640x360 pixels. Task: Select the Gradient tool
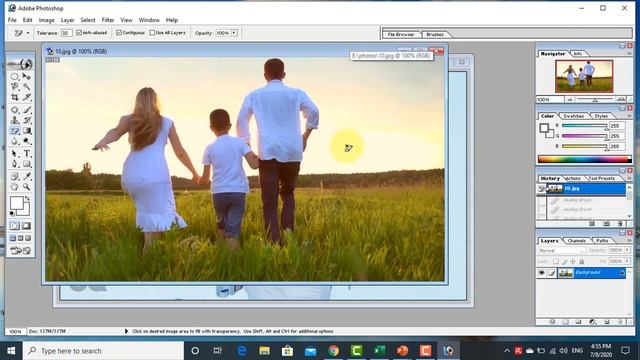pyautogui.click(x=27, y=131)
